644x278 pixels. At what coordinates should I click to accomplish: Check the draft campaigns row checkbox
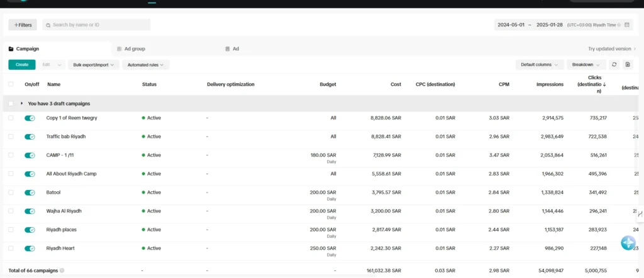[x=11, y=104]
